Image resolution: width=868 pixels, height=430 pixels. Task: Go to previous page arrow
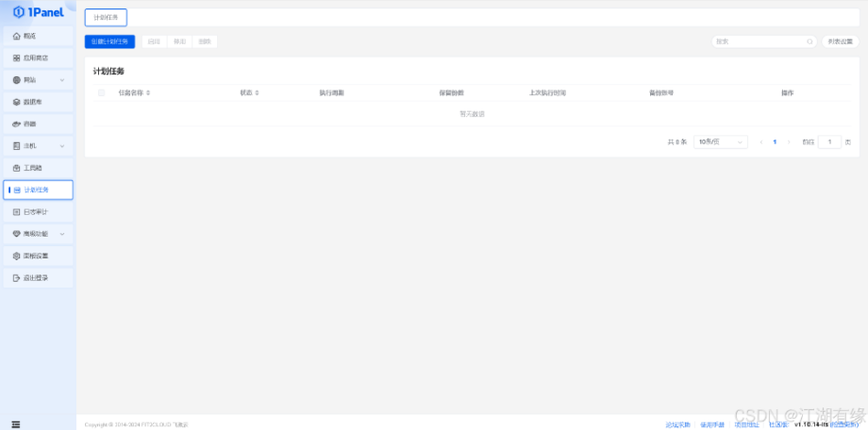click(761, 142)
